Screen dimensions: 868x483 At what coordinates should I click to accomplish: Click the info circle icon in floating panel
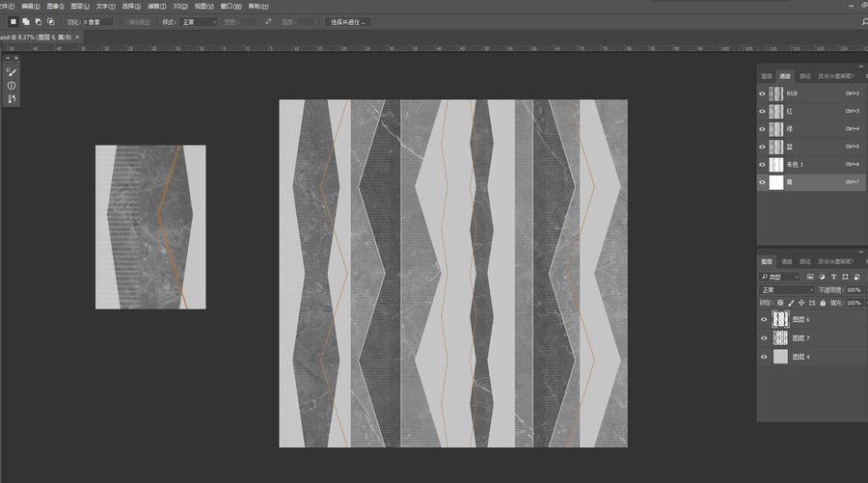click(12, 86)
